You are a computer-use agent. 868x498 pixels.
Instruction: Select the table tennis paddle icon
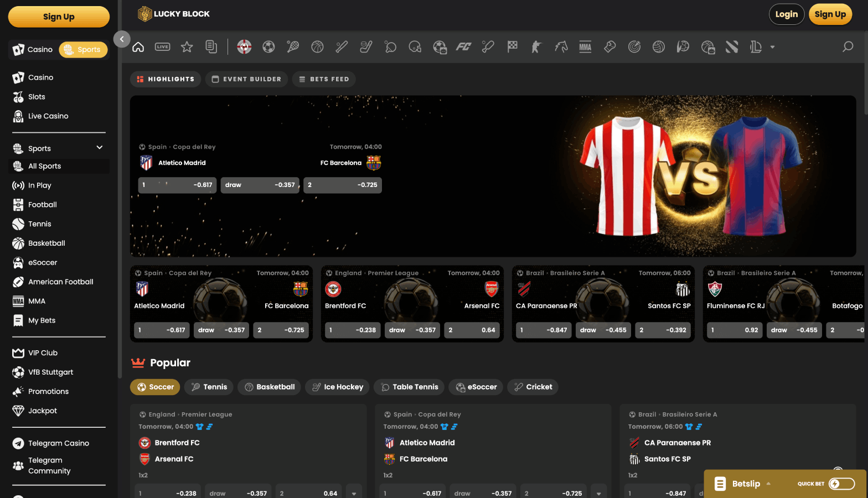[x=390, y=47]
